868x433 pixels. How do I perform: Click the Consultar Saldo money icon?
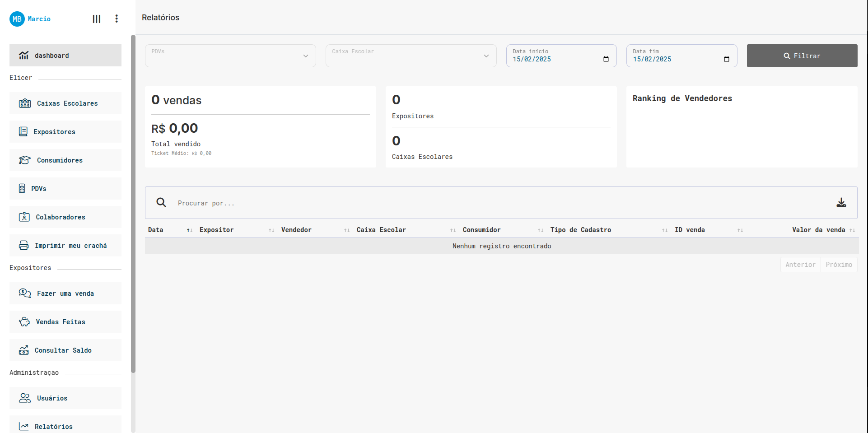23,350
